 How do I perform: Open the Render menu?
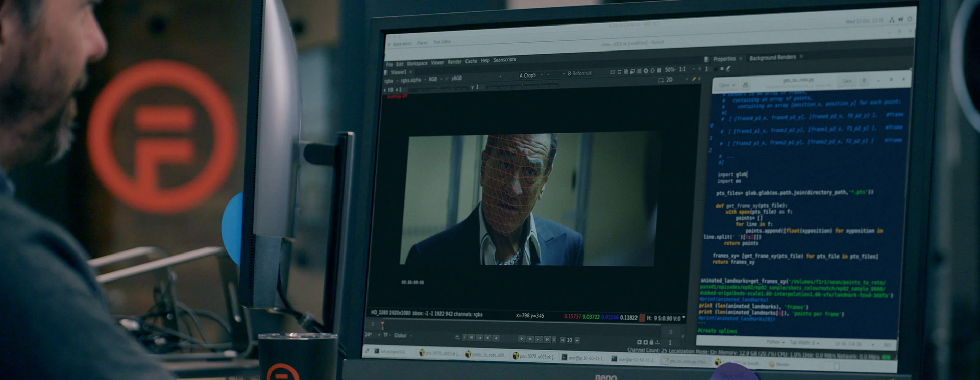[454, 62]
